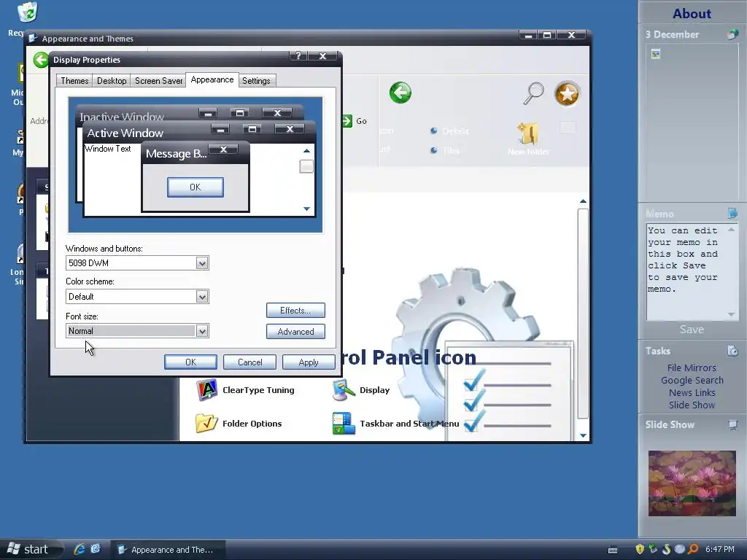Click the OK button in the Message Box preview
747x560 pixels.
pos(196,187)
